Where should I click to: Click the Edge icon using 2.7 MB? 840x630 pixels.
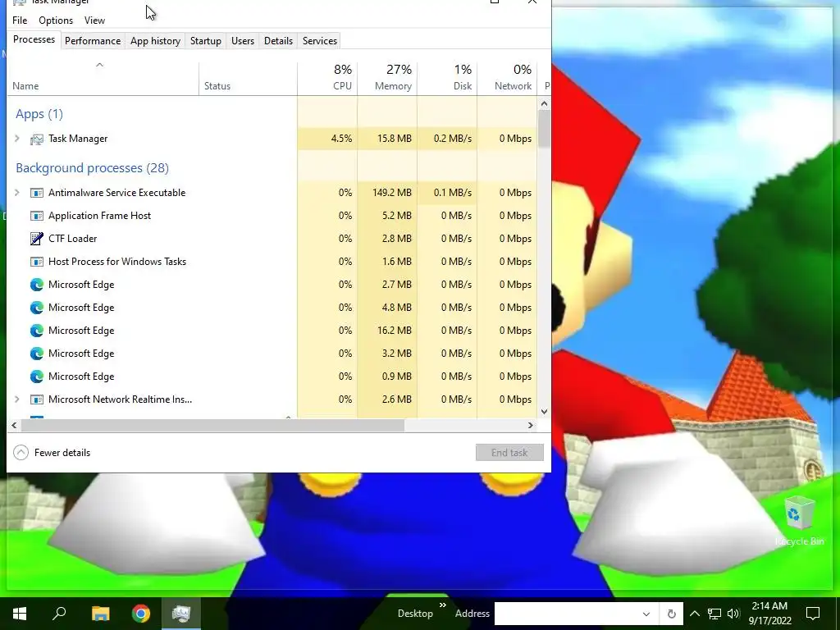point(36,285)
